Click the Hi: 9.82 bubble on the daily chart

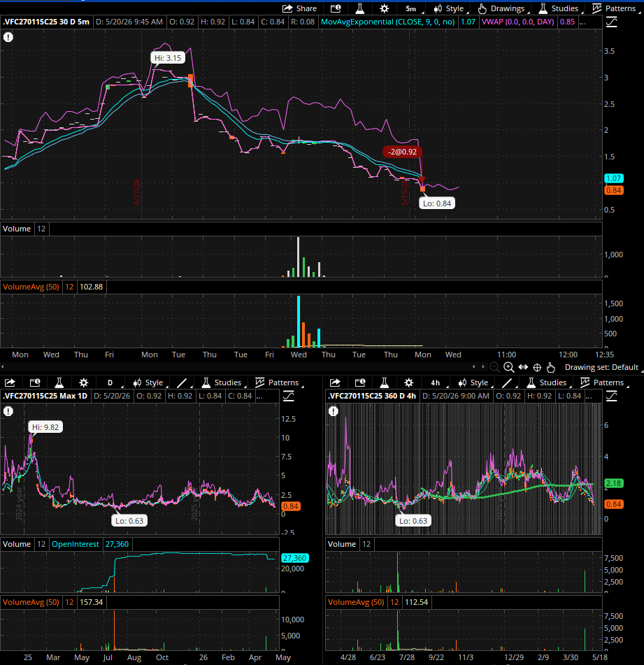(45, 427)
